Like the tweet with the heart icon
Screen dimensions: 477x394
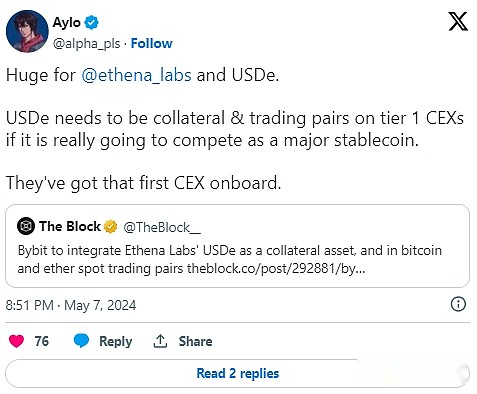click(16, 341)
